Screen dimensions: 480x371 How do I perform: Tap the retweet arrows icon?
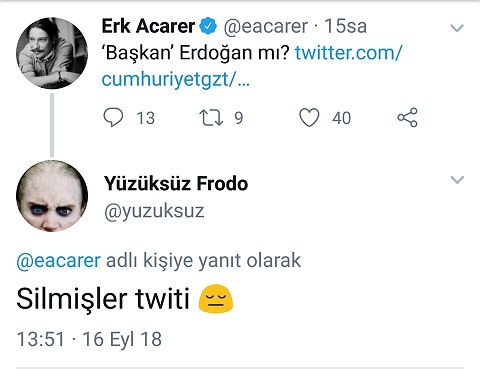point(211,118)
